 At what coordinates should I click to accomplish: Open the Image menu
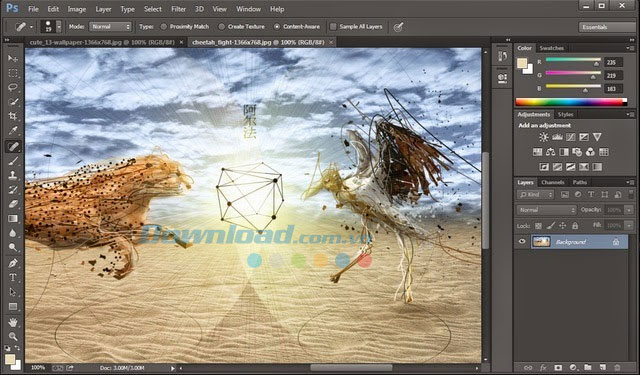pyautogui.click(x=76, y=9)
